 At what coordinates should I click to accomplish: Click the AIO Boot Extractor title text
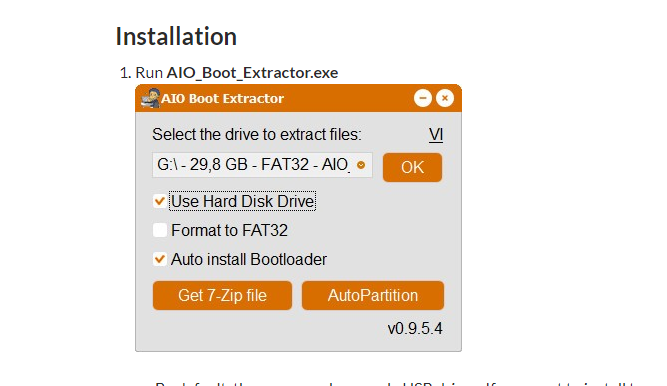coord(222,98)
